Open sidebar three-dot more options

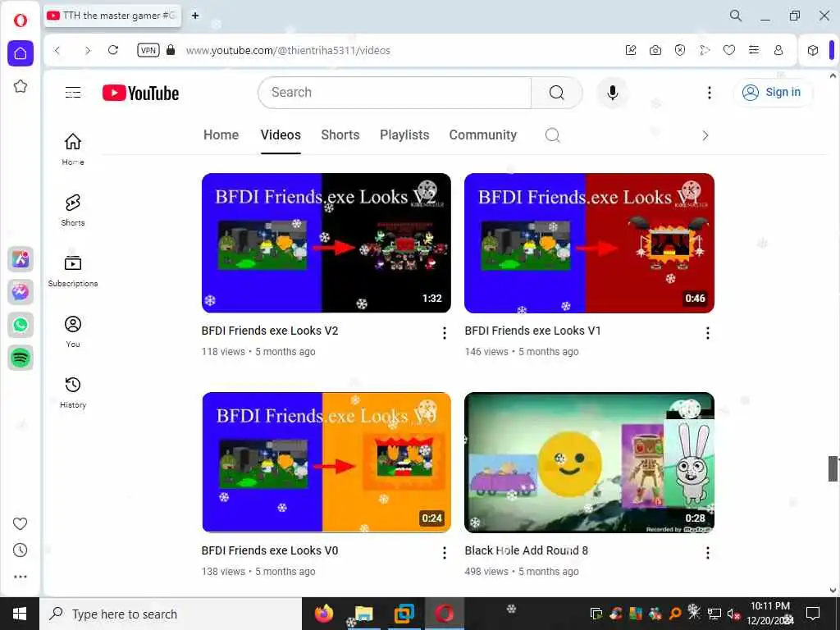[x=21, y=577]
